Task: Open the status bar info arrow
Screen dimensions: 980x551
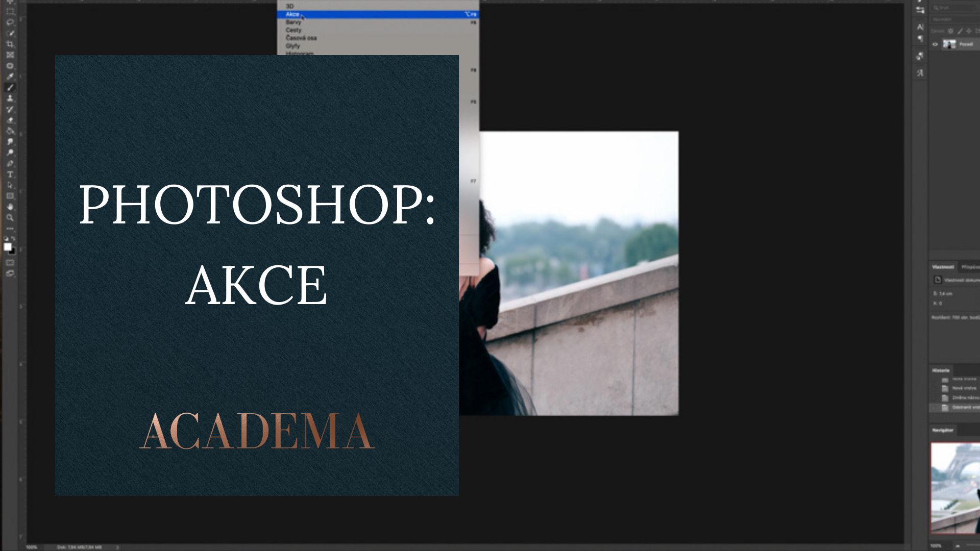Action: tap(117, 547)
